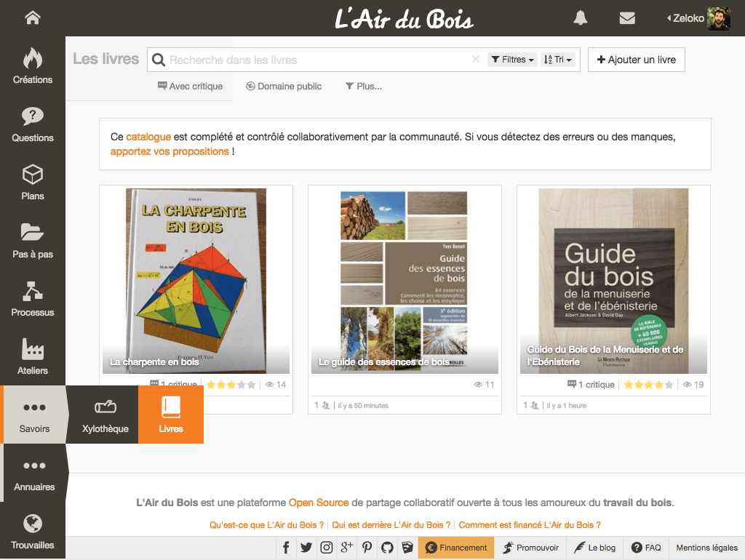Clear the search field with X
This screenshot has width=745, height=560.
coord(476,60)
